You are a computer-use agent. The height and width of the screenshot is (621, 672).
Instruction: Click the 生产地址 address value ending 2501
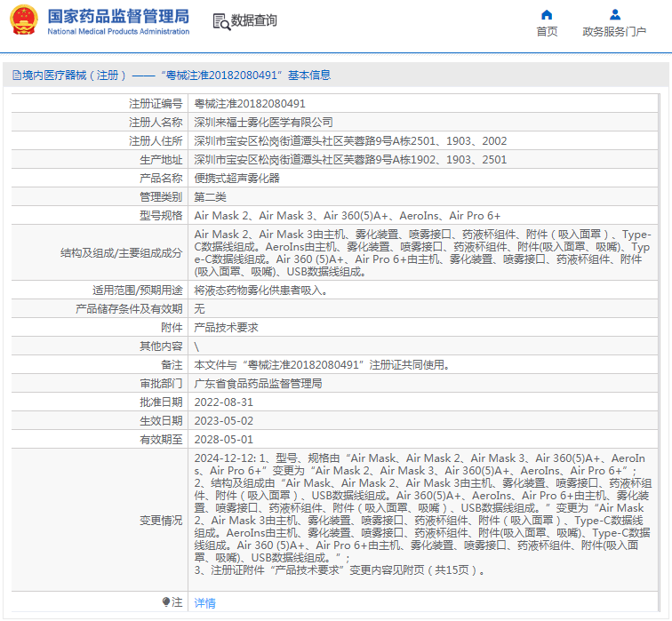pyautogui.click(x=350, y=160)
